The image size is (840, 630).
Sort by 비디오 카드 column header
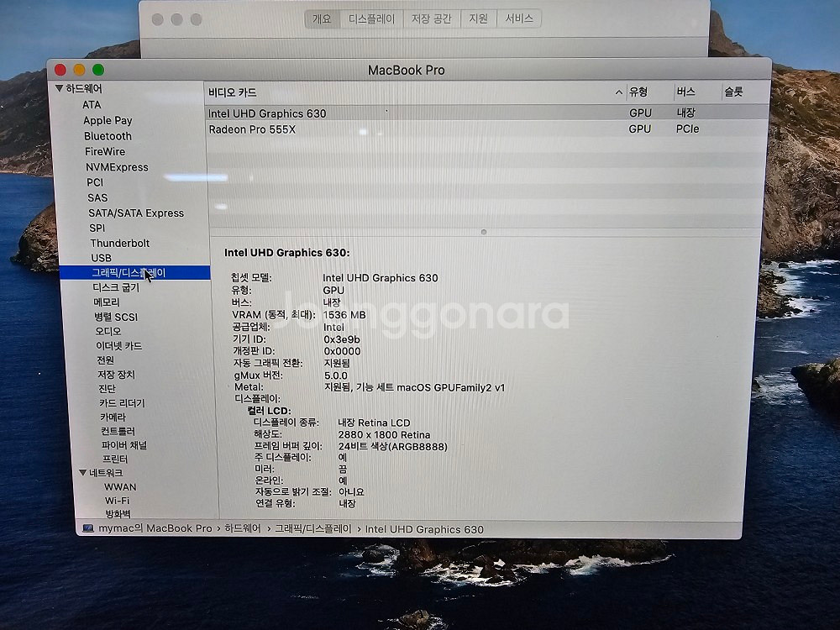233,92
